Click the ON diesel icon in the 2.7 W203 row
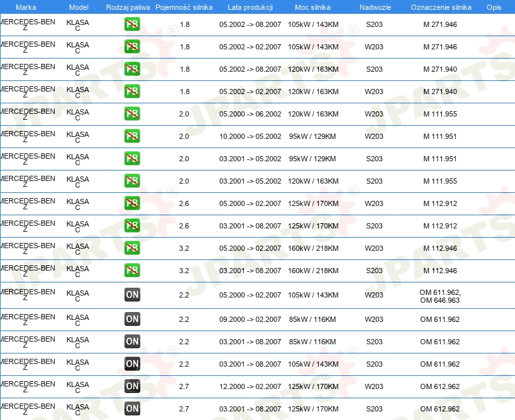 point(132,386)
